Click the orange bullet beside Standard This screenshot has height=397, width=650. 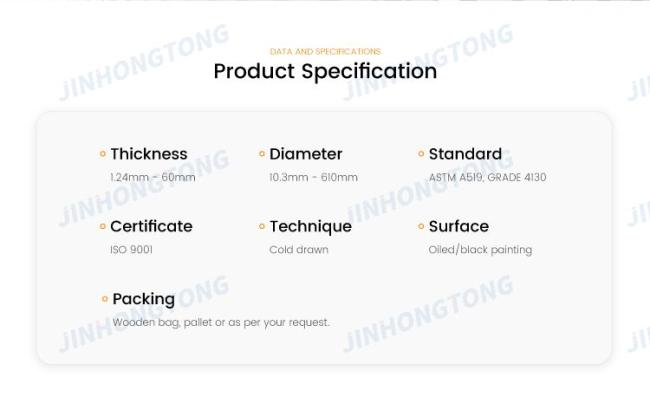click(421, 154)
